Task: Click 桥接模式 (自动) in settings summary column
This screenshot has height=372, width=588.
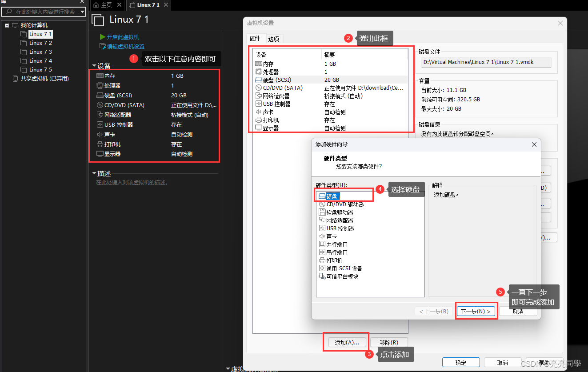Action: point(344,96)
